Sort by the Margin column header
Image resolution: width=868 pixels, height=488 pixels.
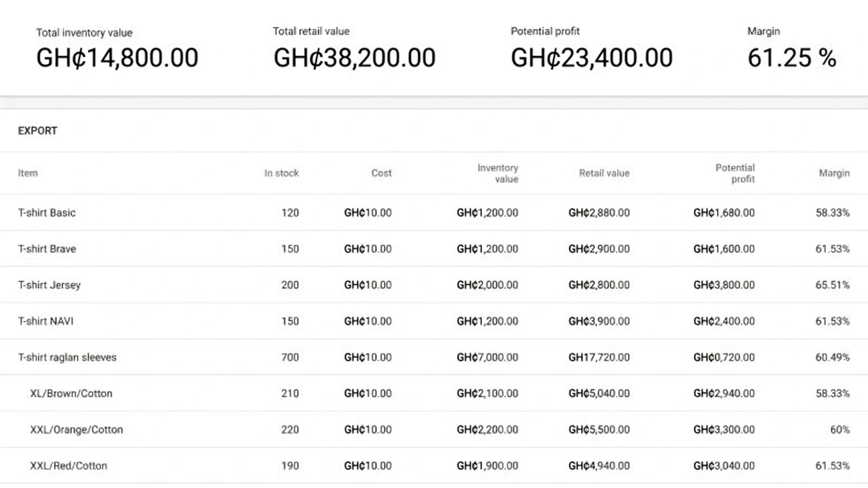tap(834, 173)
